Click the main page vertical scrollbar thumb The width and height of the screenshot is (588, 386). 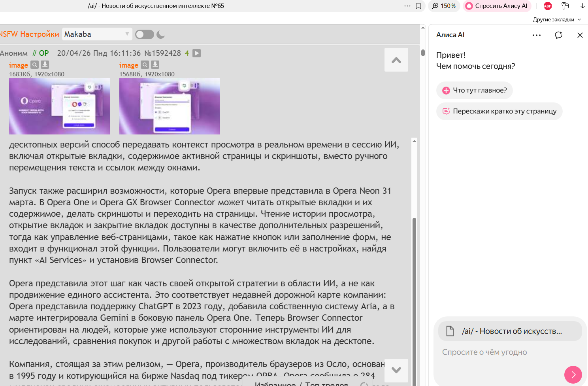click(423, 53)
